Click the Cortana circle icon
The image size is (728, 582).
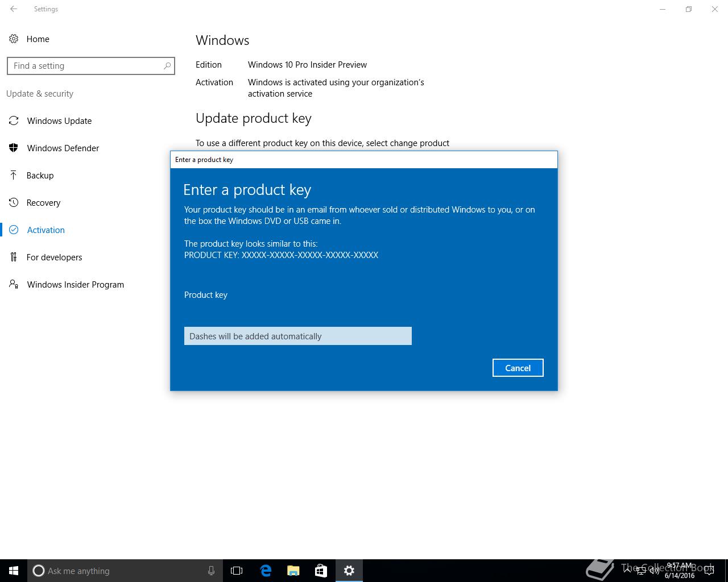pyautogui.click(x=39, y=571)
